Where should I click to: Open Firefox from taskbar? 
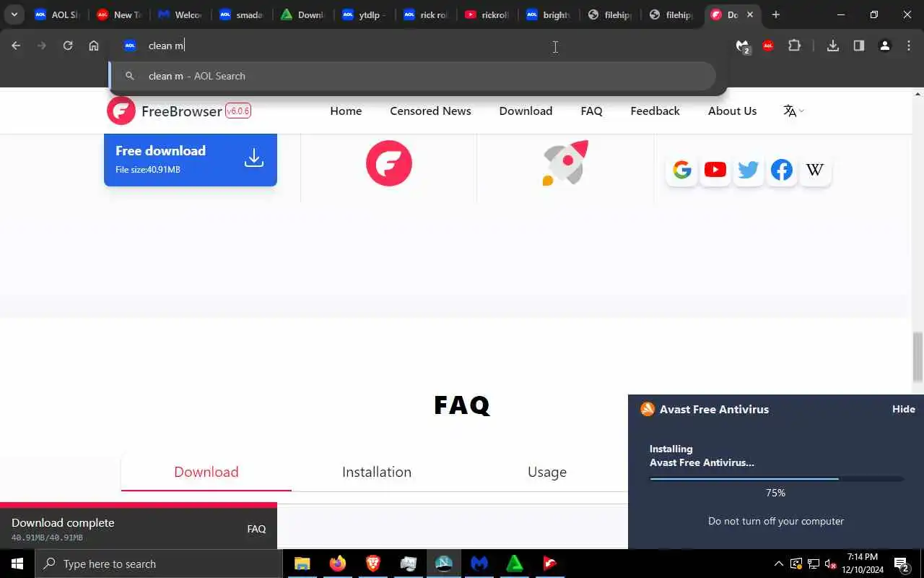tap(338, 564)
